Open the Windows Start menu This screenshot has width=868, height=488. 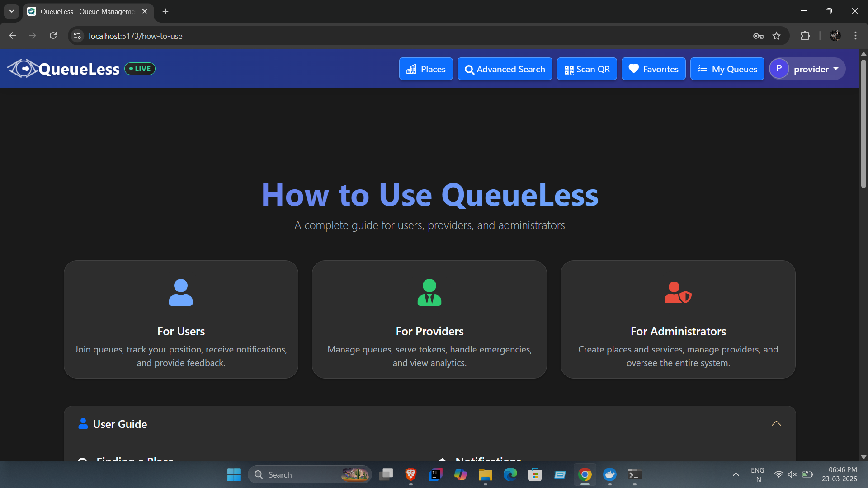coord(234,474)
